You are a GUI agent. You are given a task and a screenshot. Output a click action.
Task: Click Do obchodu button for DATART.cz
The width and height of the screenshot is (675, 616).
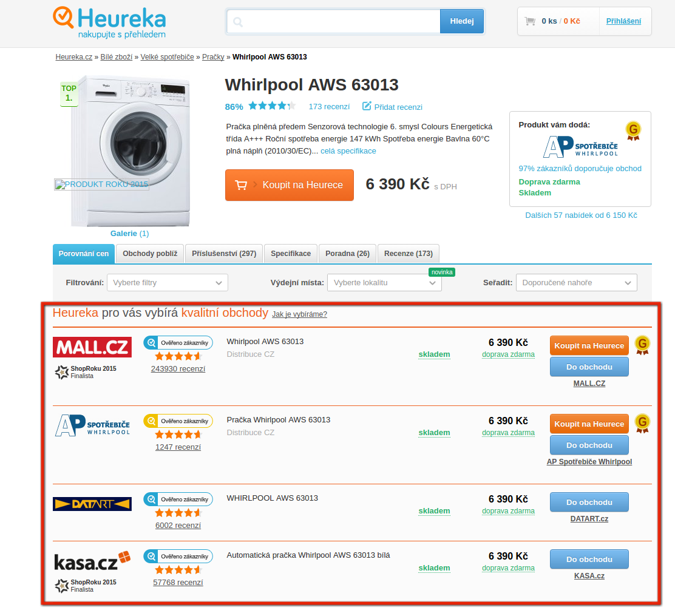point(589,503)
